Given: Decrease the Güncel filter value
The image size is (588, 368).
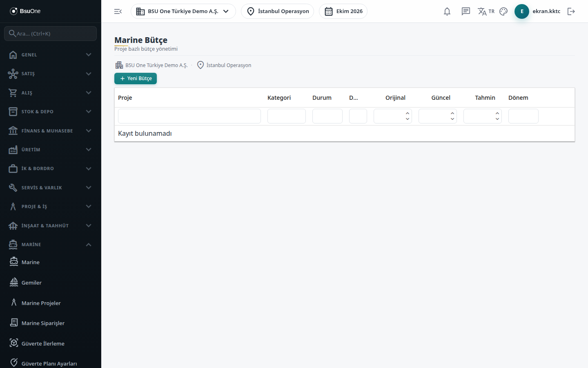Looking at the screenshot, I should 452,119.
